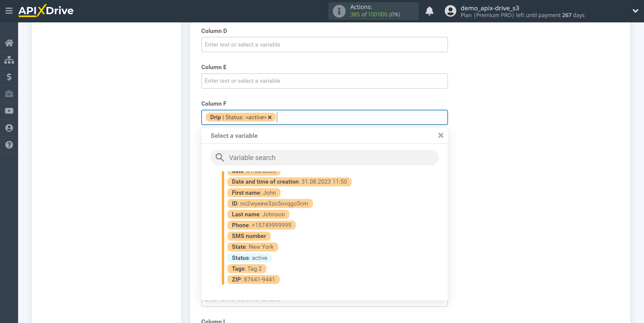The width and height of the screenshot is (644, 323).
Task: Open the connections sitemap icon
Action: [x=9, y=60]
